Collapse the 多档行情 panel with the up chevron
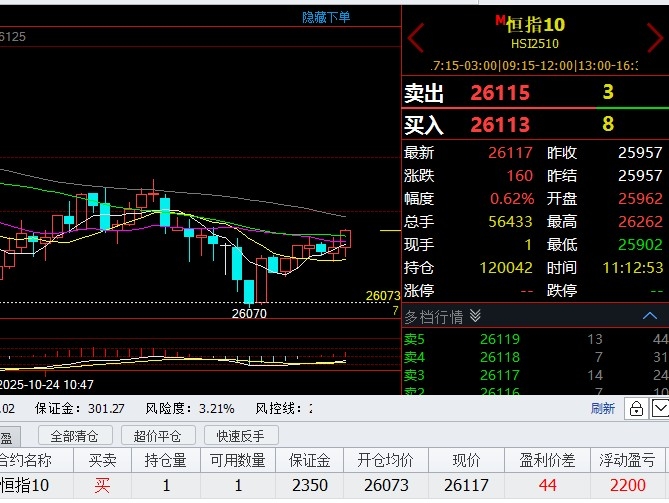The width and height of the screenshot is (669, 503). (x=650, y=316)
